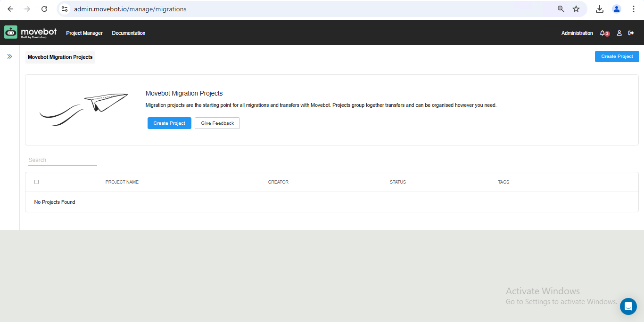Open the Chrome three-dot menu
This screenshot has width=644, height=322.
click(x=634, y=9)
